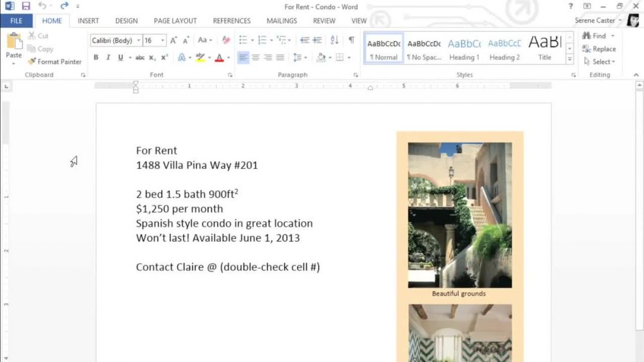Screen dimensions: 644x362
Task: Toggle Strikethrough formatting
Action: click(x=139, y=58)
